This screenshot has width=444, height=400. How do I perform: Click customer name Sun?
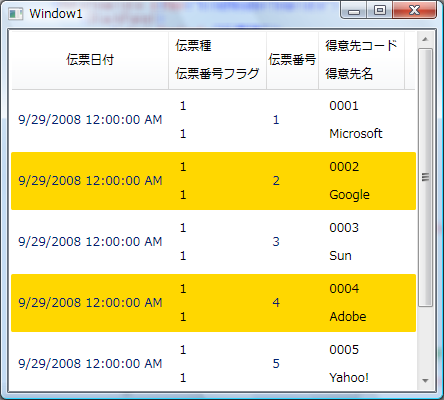pos(340,256)
